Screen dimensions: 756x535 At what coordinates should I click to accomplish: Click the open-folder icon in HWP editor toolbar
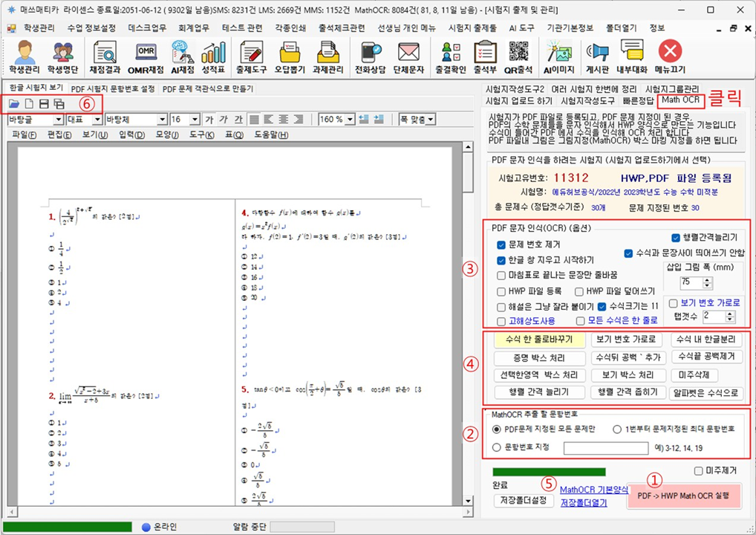[x=14, y=104]
